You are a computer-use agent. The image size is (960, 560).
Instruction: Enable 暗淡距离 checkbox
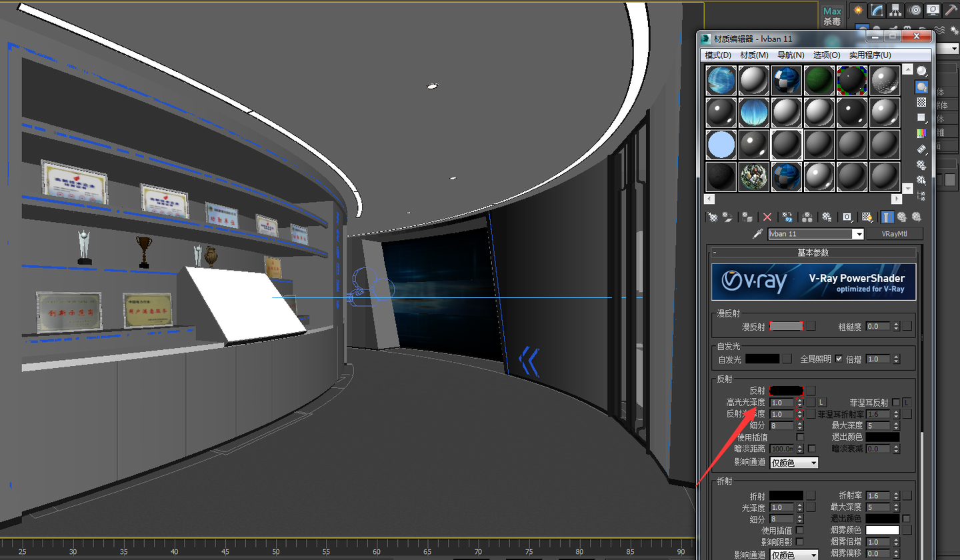coord(811,449)
